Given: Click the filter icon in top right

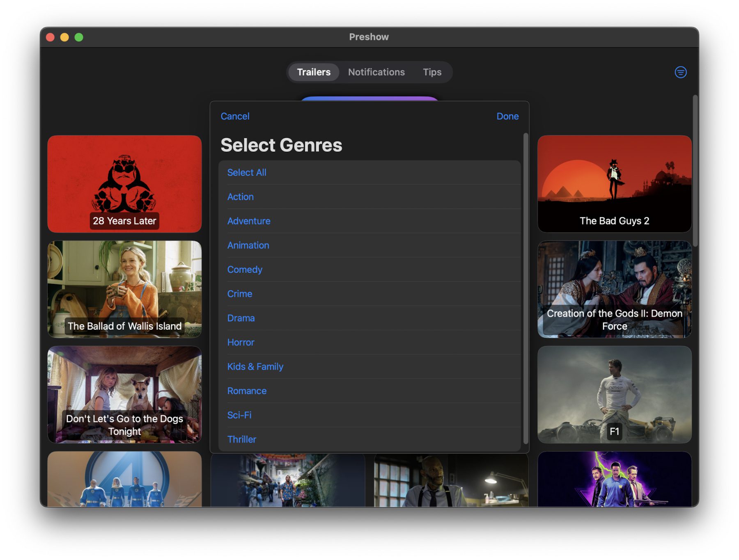Looking at the screenshot, I should [x=680, y=72].
